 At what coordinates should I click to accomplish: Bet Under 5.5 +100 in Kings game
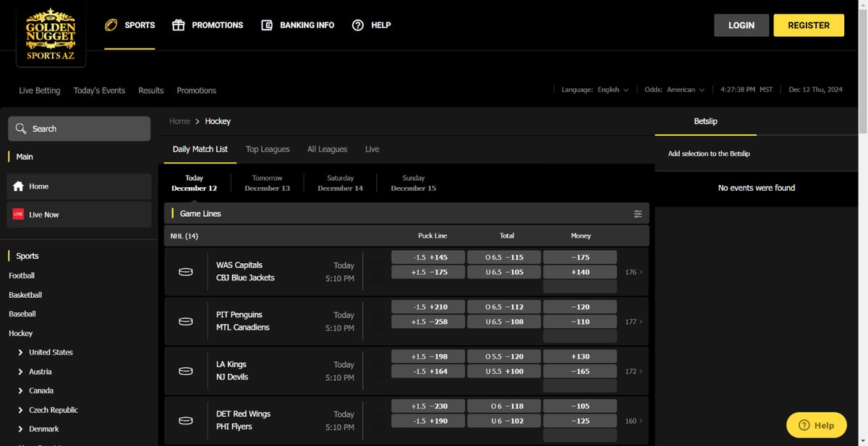pyautogui.click(x=504, y=372)
